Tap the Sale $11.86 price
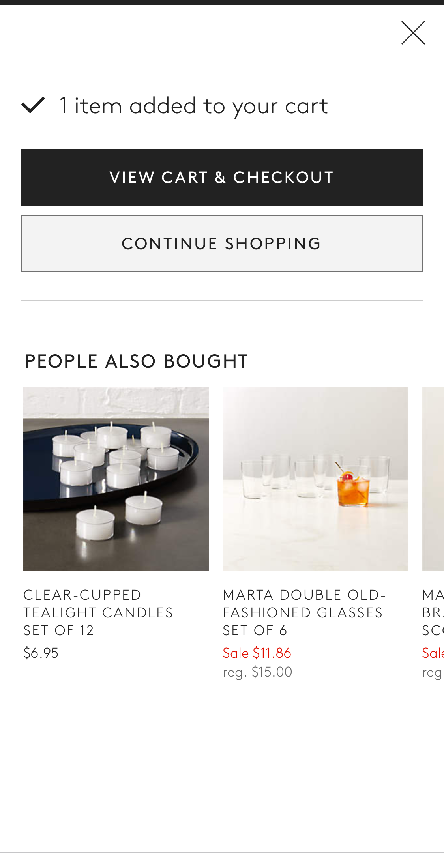This screenshot has width=444, height=868. click(x=257, y=653)
